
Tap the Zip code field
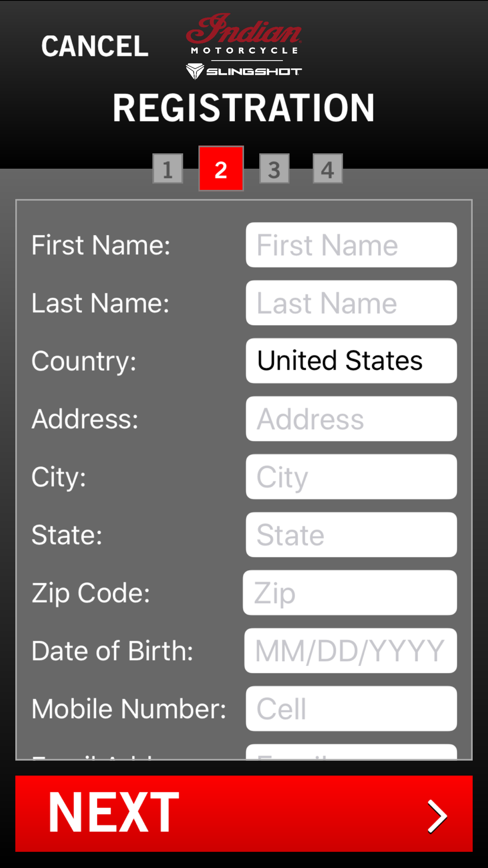point(350,593)
